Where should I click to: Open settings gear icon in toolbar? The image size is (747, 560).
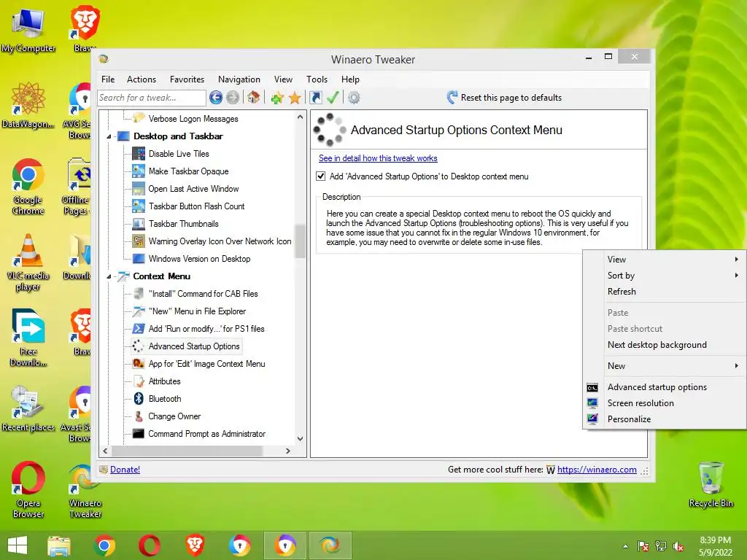354,98
